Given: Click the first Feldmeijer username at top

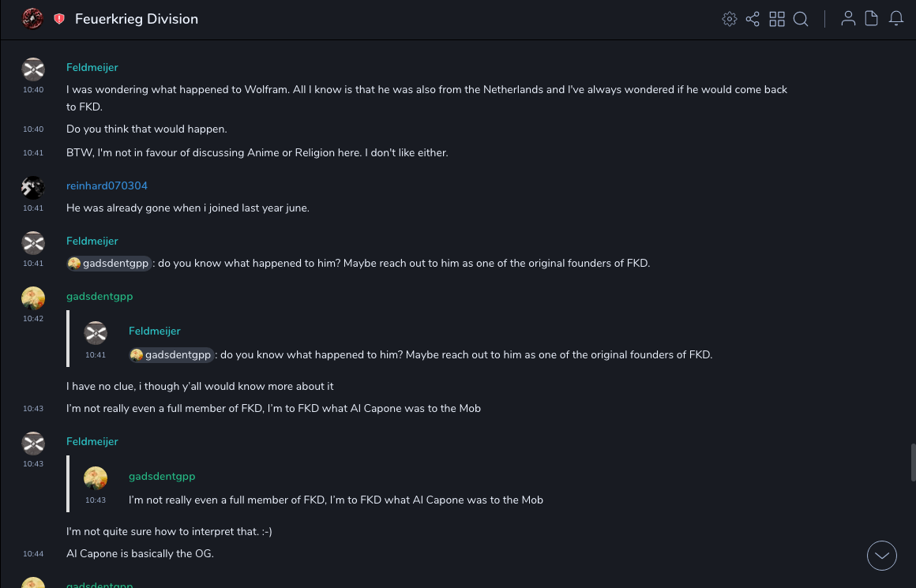Looking at the screenshot, I should pyautogui.click(x=92, y=67).
